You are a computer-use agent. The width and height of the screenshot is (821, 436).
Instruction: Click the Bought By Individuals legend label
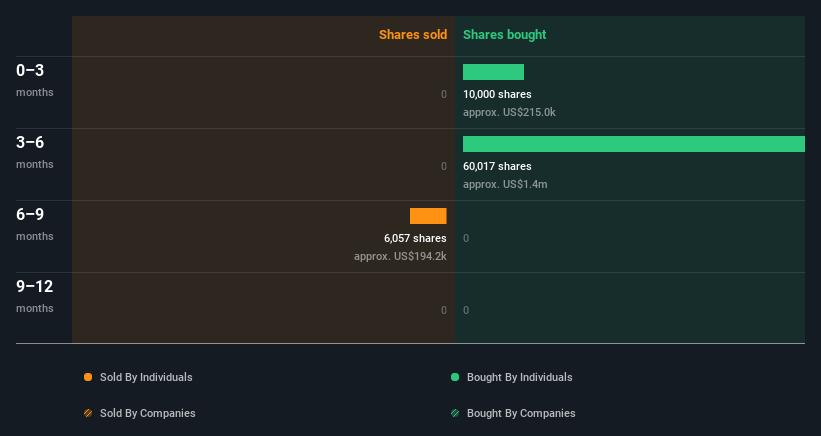tap(519, 377)
